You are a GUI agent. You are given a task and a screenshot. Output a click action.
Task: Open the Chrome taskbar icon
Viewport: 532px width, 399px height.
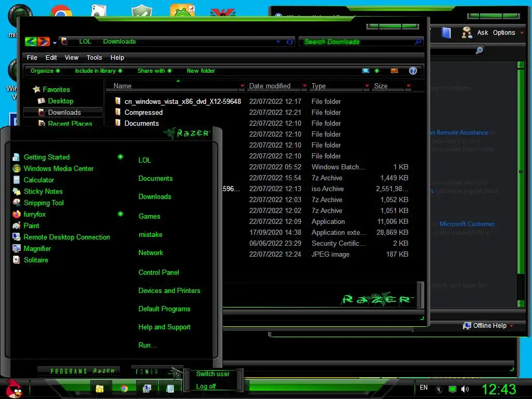point(124,389)
